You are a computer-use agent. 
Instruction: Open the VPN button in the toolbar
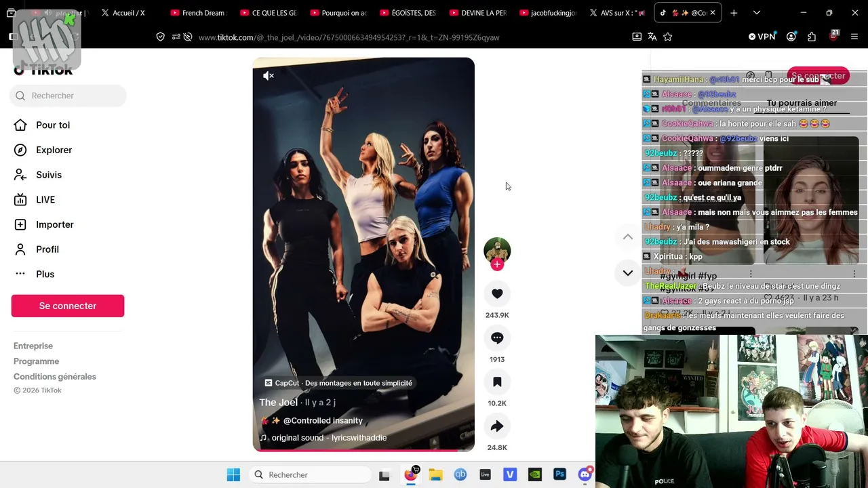point(762,37)
